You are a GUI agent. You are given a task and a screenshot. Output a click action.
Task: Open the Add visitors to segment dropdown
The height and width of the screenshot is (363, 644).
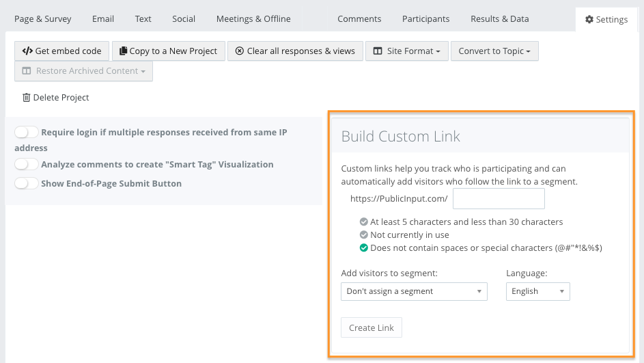pyautogui.click(x=414, y=291)
